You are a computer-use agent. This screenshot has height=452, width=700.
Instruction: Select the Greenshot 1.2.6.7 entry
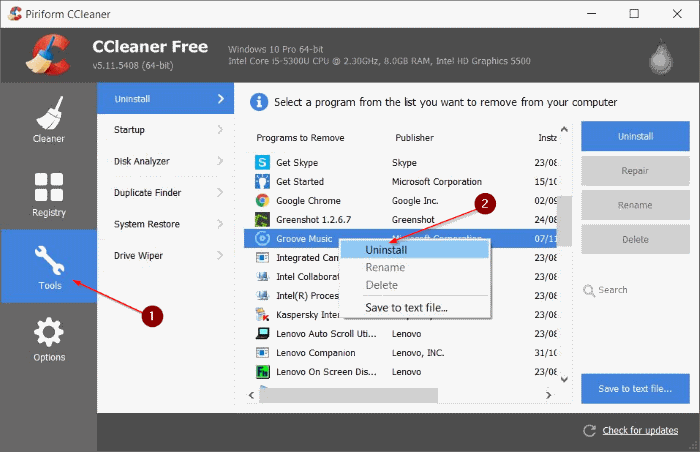point(400,220)
